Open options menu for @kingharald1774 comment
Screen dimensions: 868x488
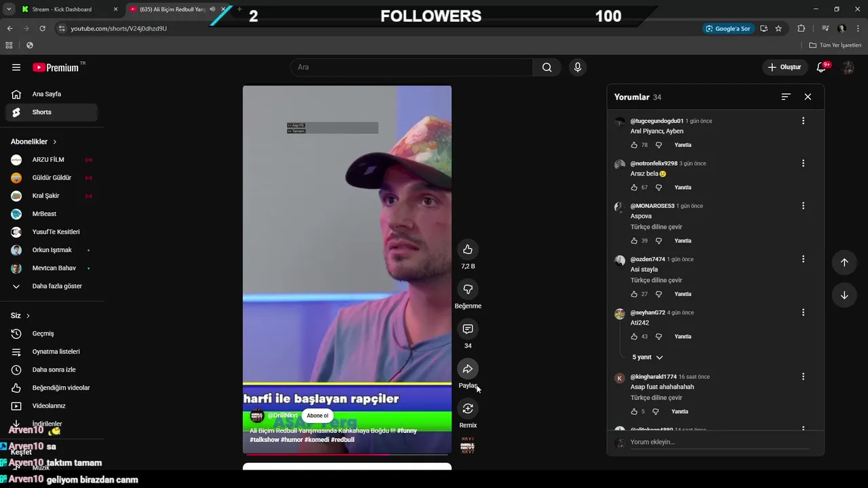coord(803,376)
